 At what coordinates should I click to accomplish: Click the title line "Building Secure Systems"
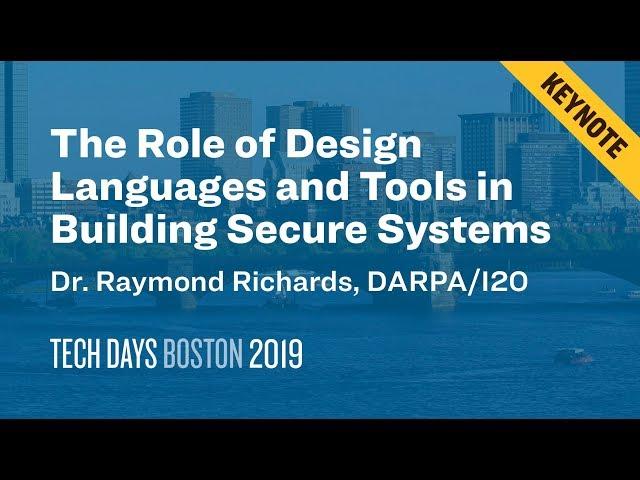point(301,229)
